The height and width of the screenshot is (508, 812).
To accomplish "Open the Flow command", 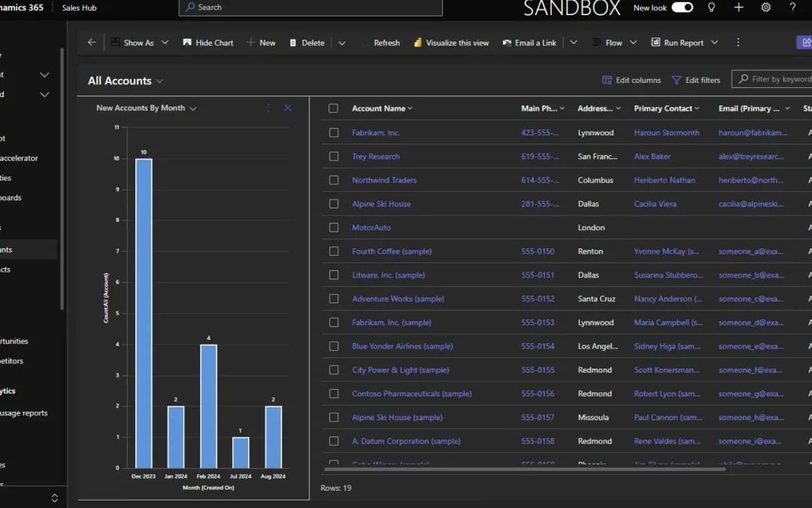I will (x=607, y=42).
